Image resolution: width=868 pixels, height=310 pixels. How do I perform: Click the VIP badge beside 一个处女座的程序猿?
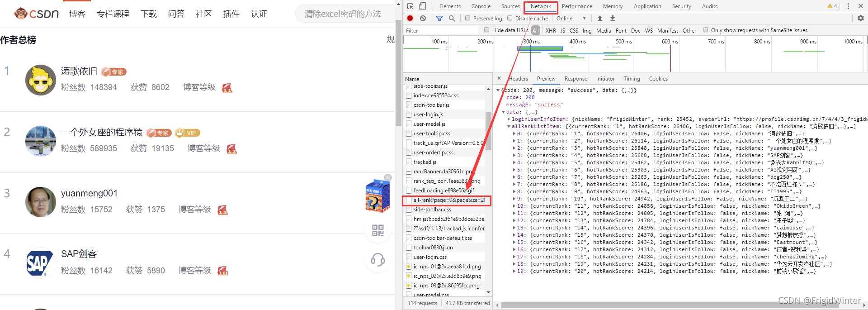coord(188,133)
